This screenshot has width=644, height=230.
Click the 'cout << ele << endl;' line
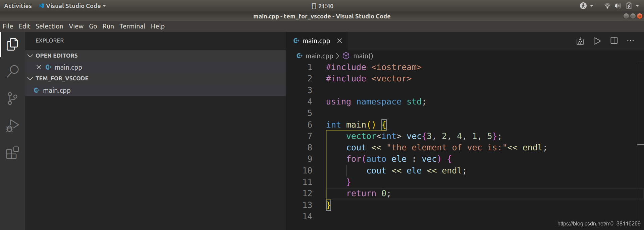[416, 171]
